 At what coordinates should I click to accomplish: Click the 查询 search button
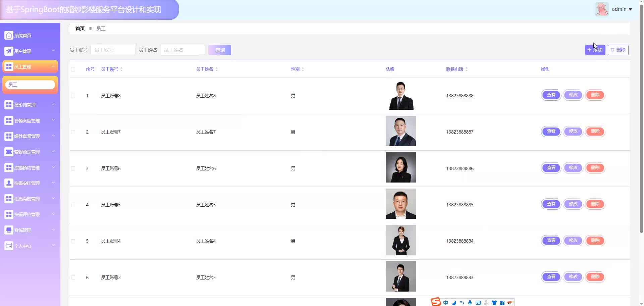[x=219, y=50]
